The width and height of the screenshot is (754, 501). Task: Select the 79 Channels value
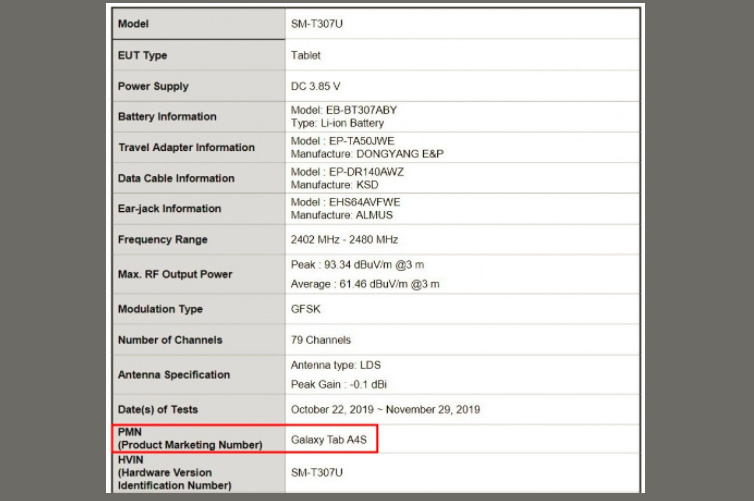click(320, 340)
